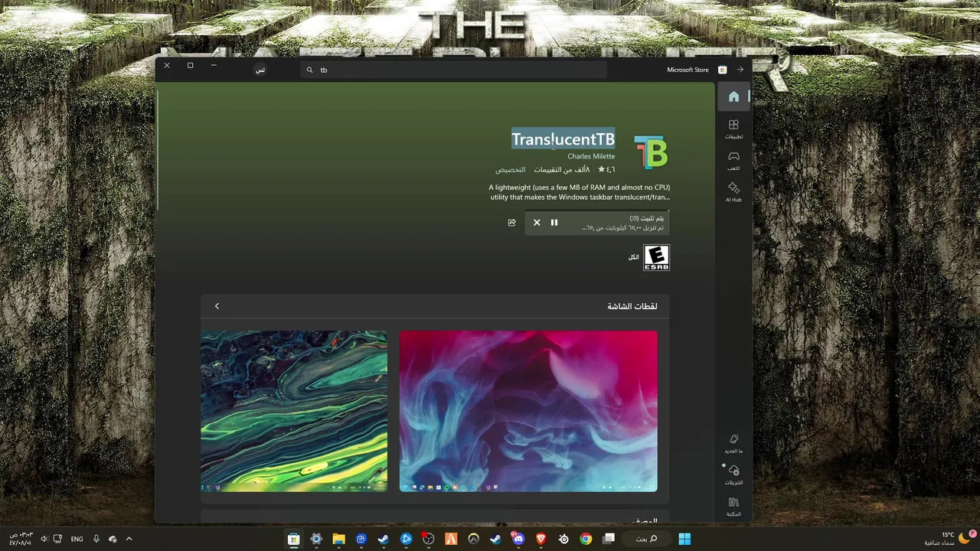Click the 4.6 star rating

pyautogui.click(x=606, y=169)
